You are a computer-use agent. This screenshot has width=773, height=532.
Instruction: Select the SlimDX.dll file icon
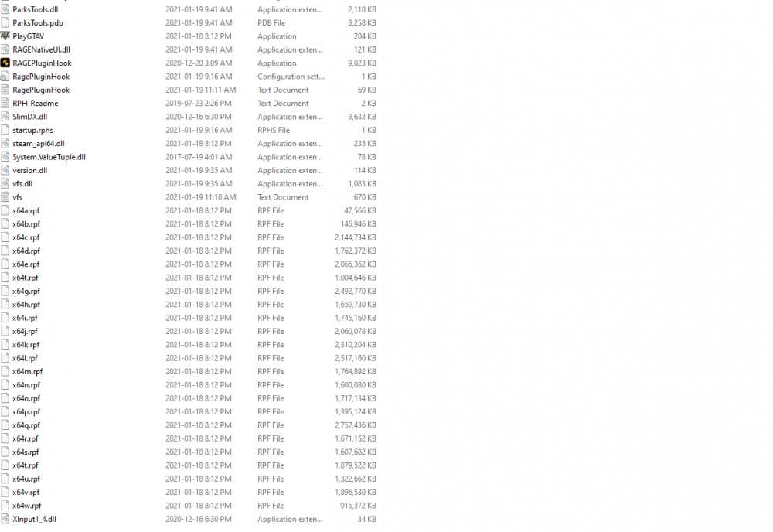[x=5, y=116]
